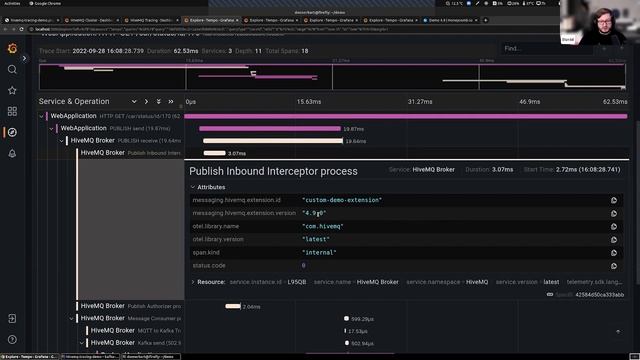Collapse one level with the down chevron
This screenshot has width=640, height=360.
(x=134, y=102)
